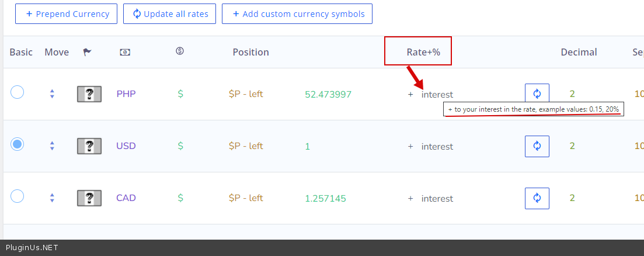Click the banknote icon column header
The height and width of the screenshot is (256, 644).
[x=125, y=52]
